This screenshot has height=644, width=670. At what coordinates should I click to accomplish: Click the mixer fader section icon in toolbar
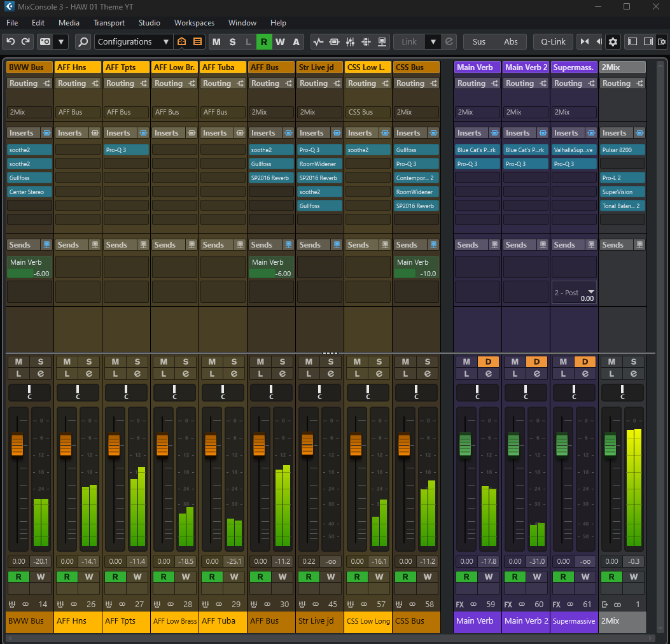pos(350,41)
